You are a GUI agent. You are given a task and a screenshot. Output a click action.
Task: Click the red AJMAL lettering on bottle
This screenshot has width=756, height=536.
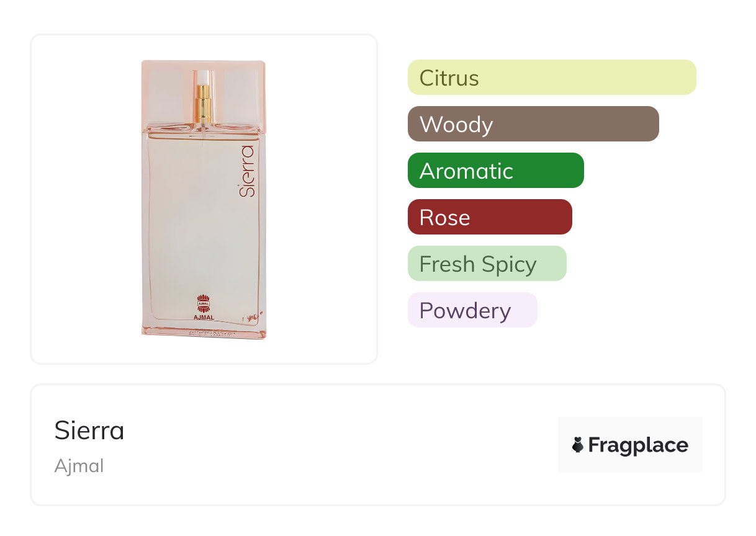coord(204,318)
